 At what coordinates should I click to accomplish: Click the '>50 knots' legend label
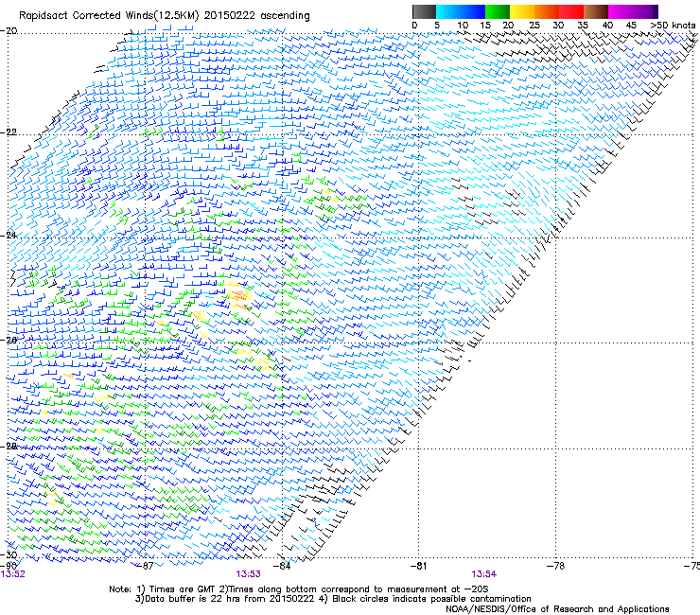(673, 26)
